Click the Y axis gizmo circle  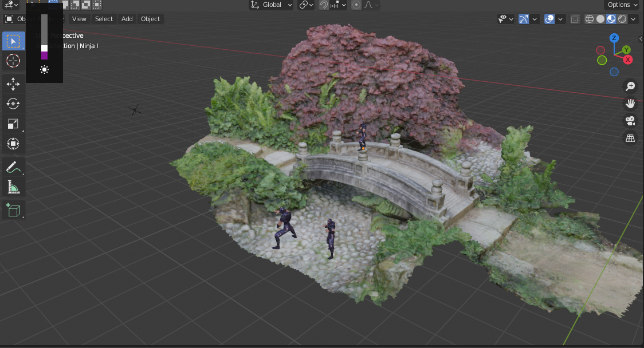[626, 50]
